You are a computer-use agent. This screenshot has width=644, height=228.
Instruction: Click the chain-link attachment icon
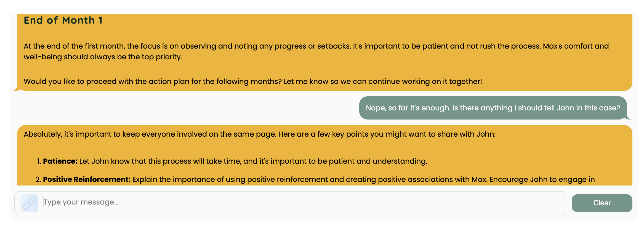coord(29,203)
